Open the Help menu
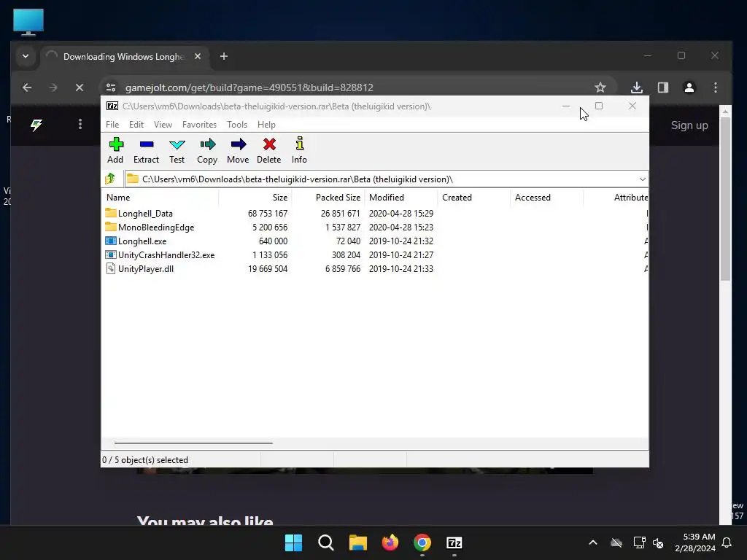This screenshot has height=560, width=747. point(266,124)
